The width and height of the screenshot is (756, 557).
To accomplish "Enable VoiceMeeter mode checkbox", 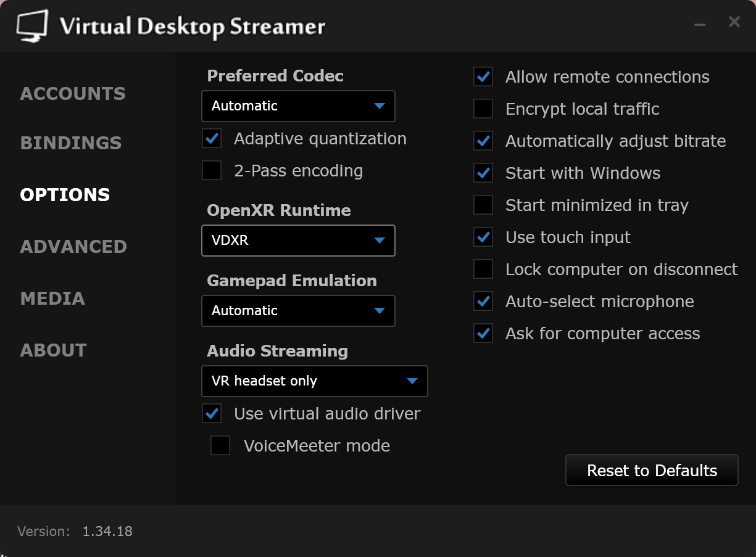I will [220, 445].
